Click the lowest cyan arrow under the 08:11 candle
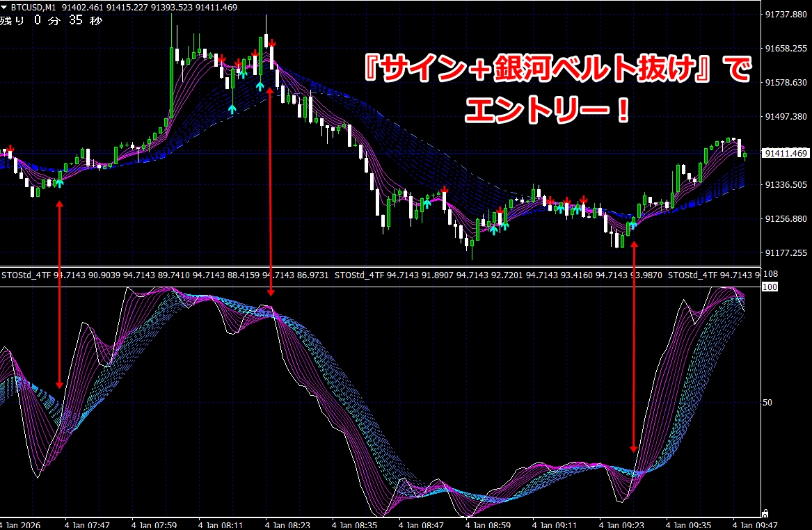Viewport: 812px width, 530px height. (232, 108)
